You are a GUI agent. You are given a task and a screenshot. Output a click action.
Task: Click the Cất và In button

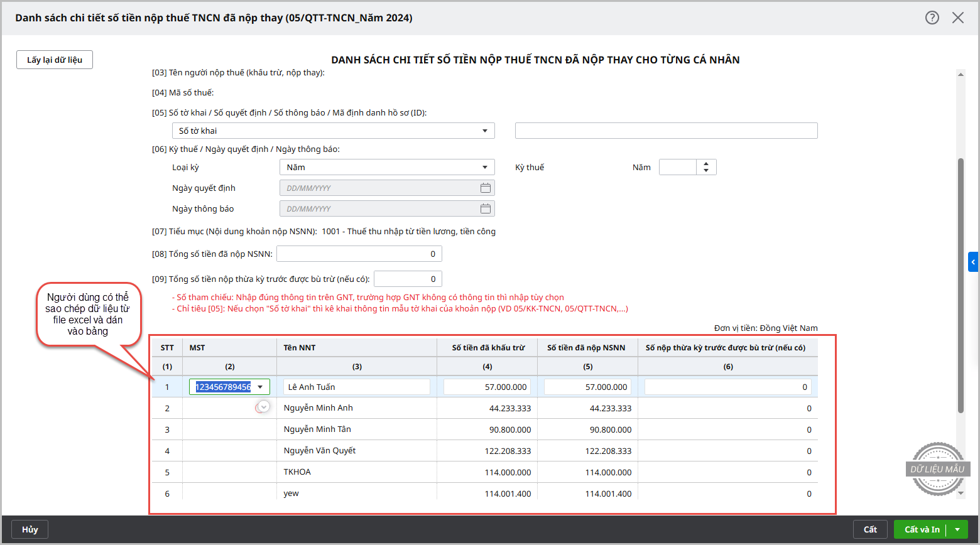click(921, 529)
